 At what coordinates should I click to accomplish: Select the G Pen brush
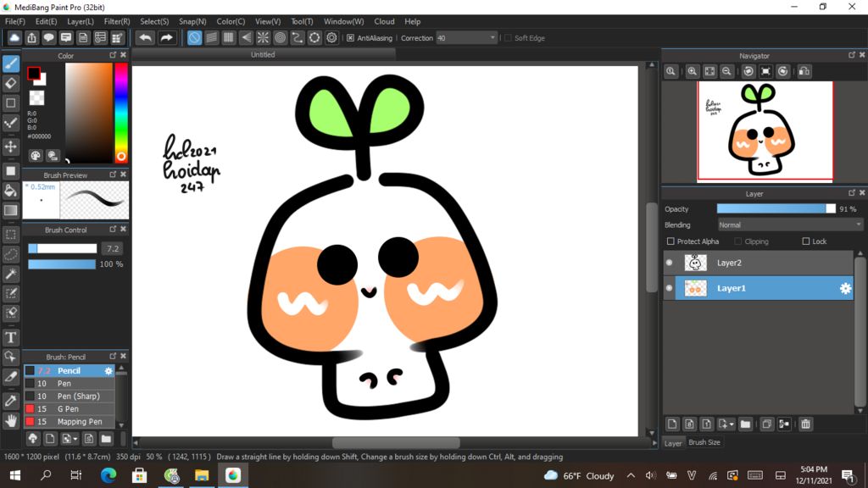70,409
